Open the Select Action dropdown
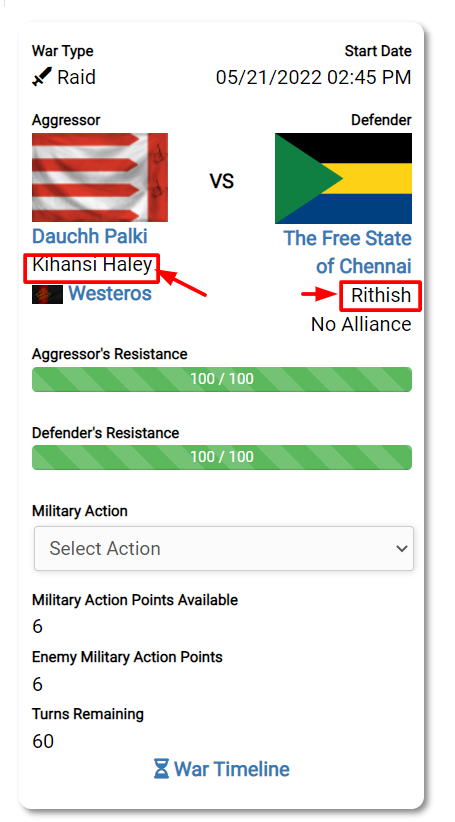This screenshot has width=455, height=822. (224, 548)
